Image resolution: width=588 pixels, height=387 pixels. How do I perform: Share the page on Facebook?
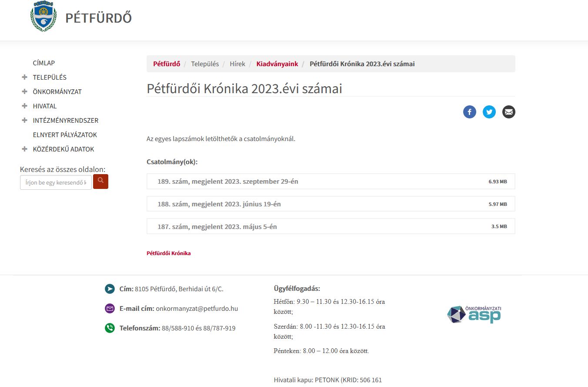tap(470, 112)
